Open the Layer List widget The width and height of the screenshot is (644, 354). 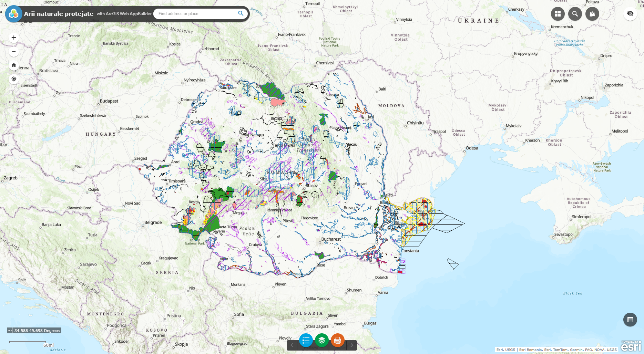coord(321,341)
